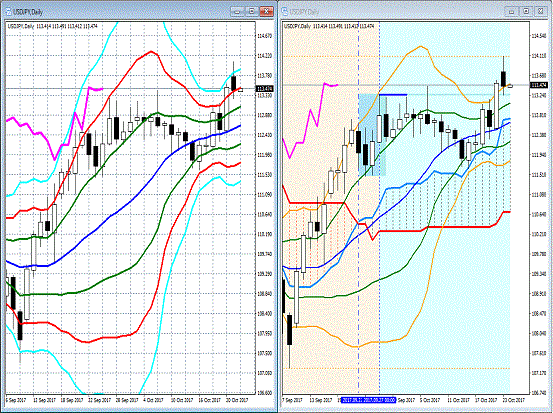The width and height of the screenshot is (553, 413).
Task: Click the 114.670 price label on left chart
Action: click(x=264, y=36)
